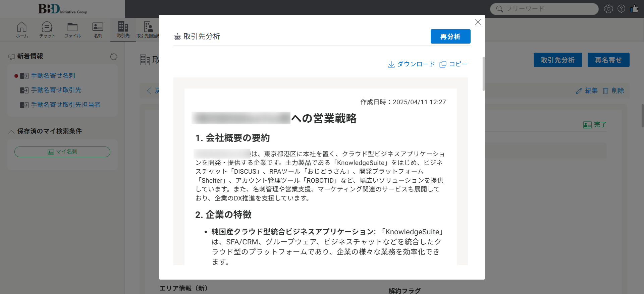Open 手動名寄せ取引先 link
Screen dimensions: 644x294
pos(56,90)
